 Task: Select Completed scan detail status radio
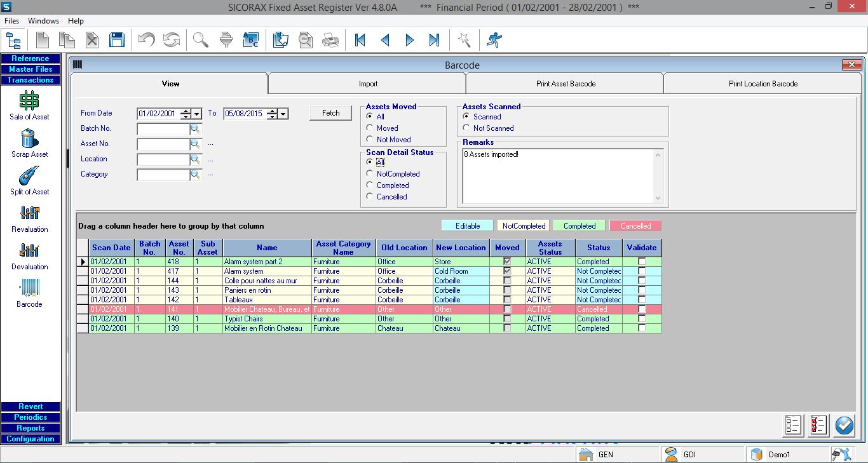(x=370, y=185)
